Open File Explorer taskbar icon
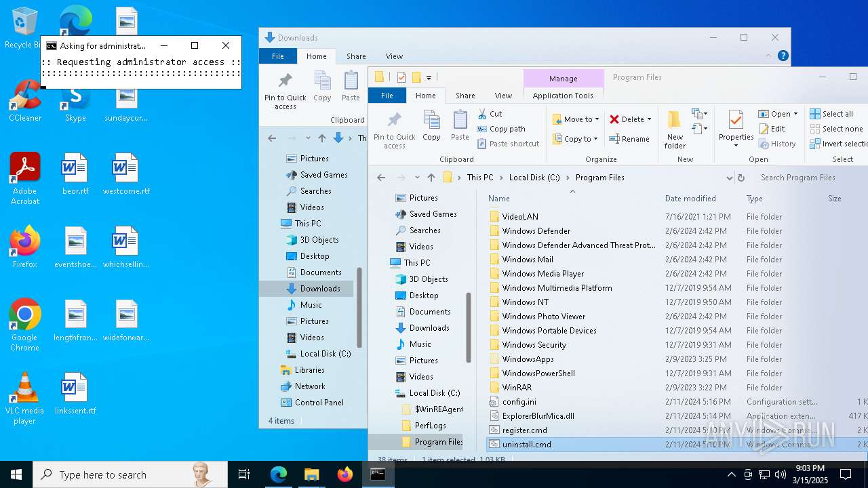The width and height of the screenshot is (868, 488). click(x=311, y=474)
